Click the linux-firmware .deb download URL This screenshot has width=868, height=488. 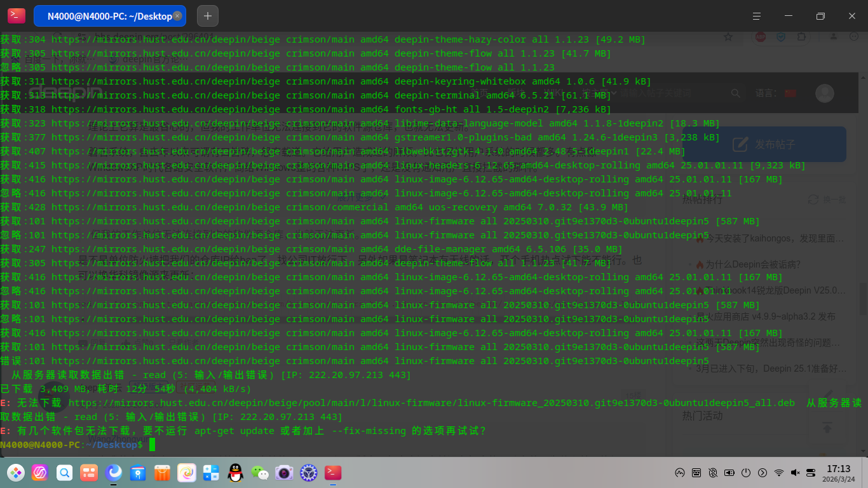coord(431,403)
